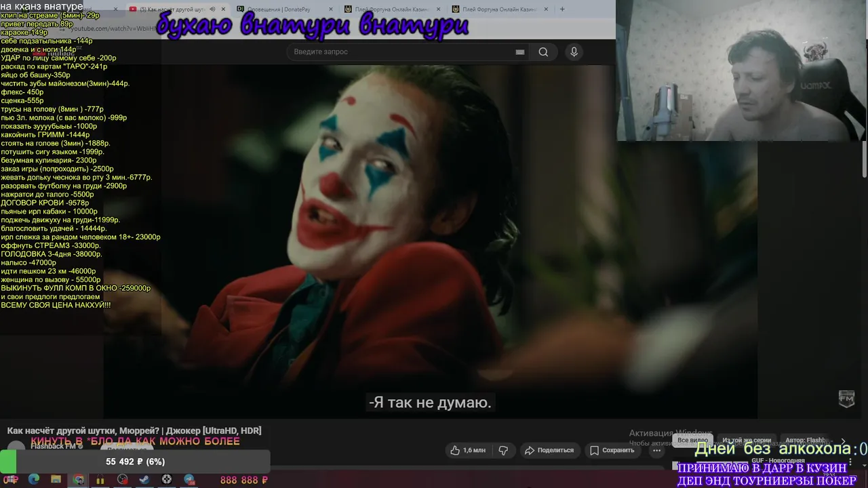The height and width of the screenshot is (488, 868).
Task: Share the video via Поделиться
Action: tap(549, 450)
